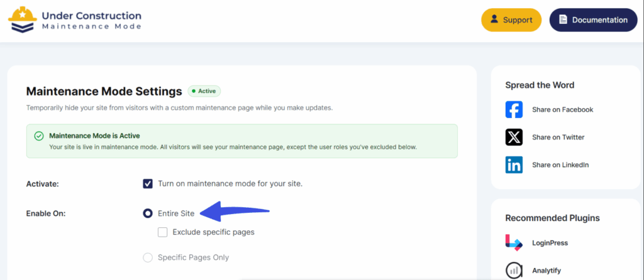Check Exclude specific pages checkbox
Viewport: 644px width, 280px height.
pyautogui.click(x=163, y=232)
